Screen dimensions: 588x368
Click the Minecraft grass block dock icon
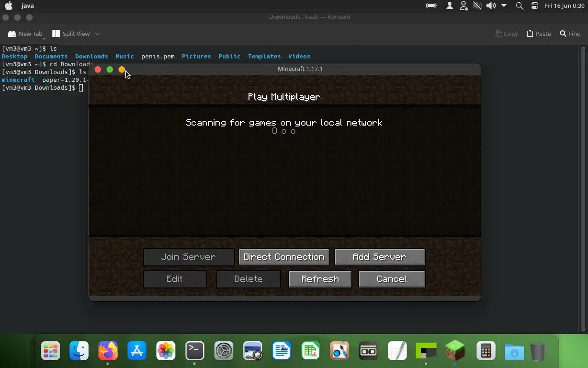[455, 351]
